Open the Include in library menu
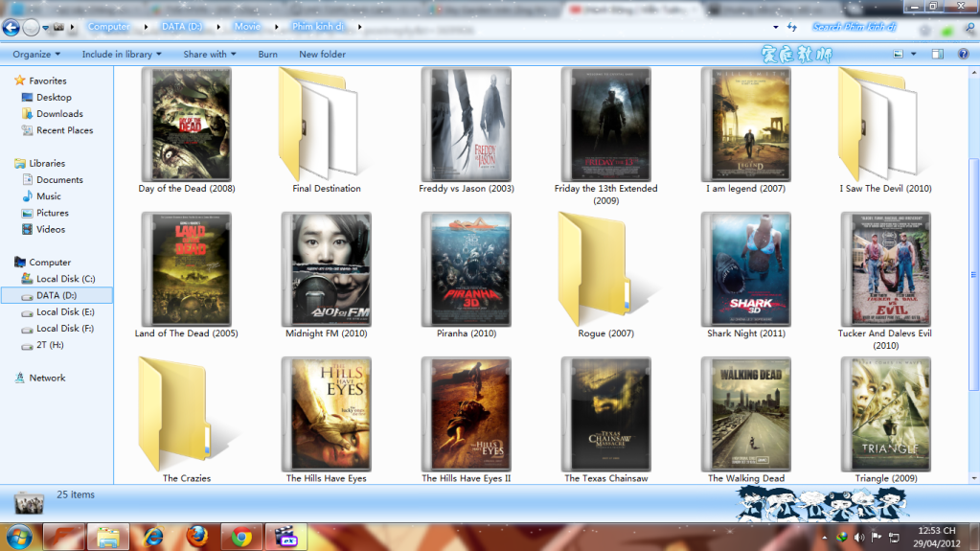The image size is (980, 551). pos(122,55)
